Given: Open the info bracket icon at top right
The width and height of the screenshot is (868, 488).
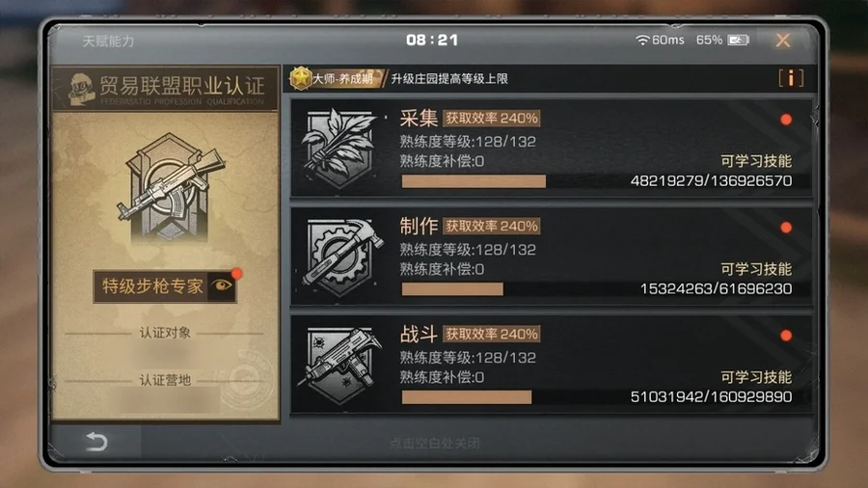Looking at the screenshot, I should pyautogui.click(x=791, y=78).
